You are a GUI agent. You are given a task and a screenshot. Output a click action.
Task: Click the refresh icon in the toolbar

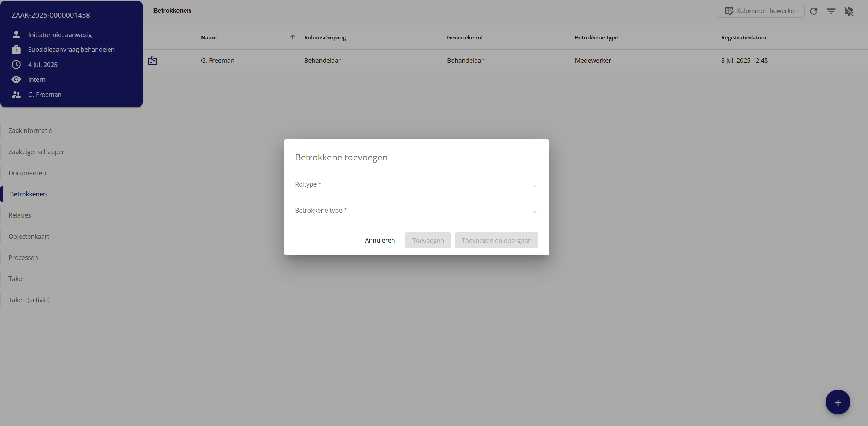tap(814, 11)
